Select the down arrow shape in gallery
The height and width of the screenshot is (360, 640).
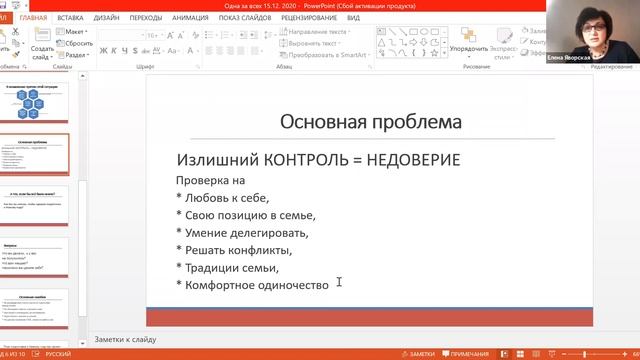pos(424,42)
